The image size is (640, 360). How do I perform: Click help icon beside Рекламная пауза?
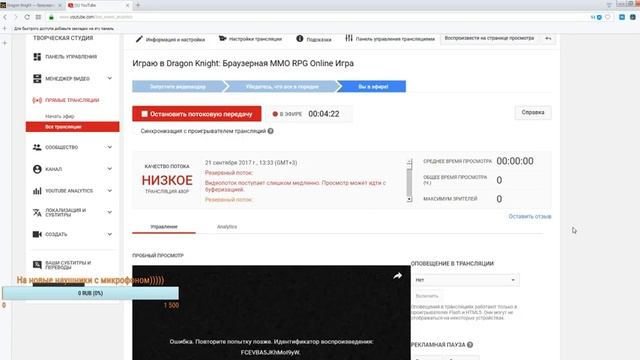pyautogui.click(x=470, y=344)
